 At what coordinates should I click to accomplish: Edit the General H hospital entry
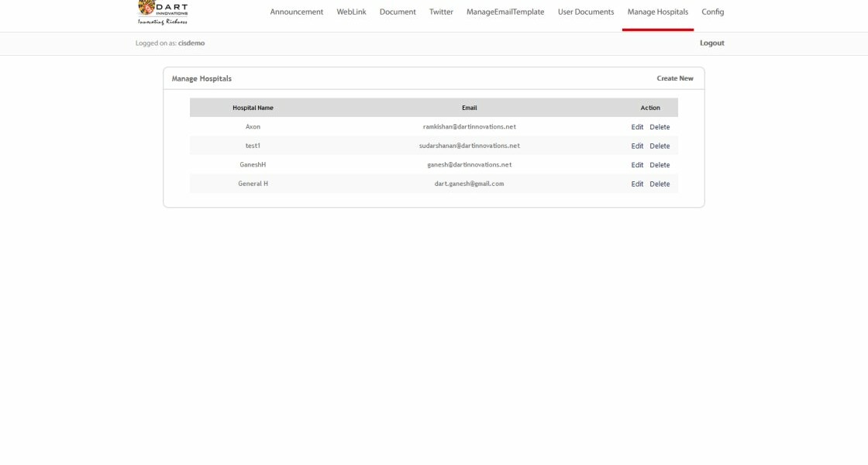[637, 184]
